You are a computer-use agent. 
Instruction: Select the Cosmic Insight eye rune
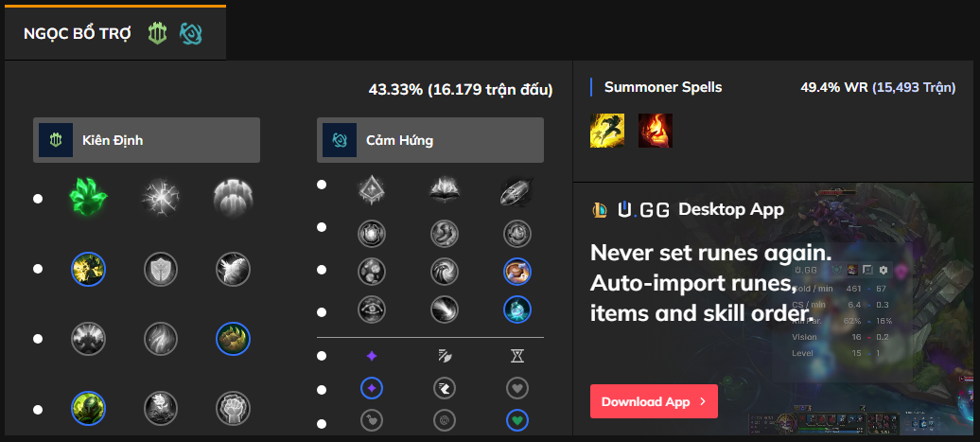click(372, 309)
